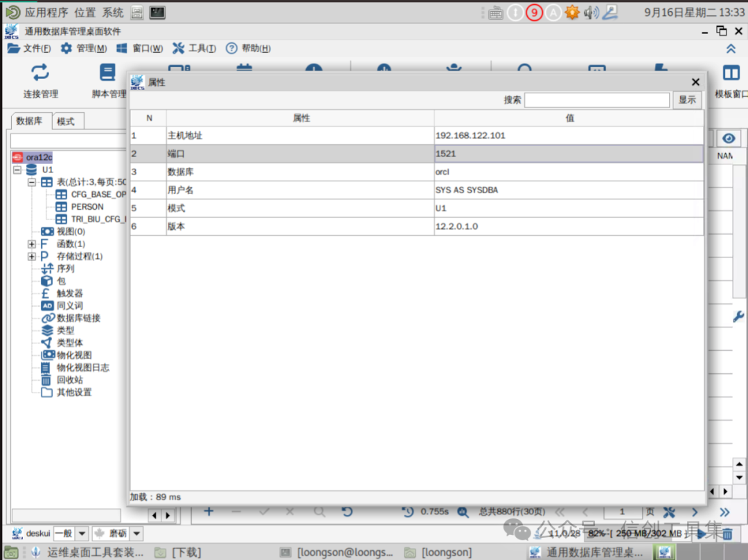Select the 其他设置 other settings node
Image resolution: width=748 pixels, height=560 pixels.
click(74, 392)
